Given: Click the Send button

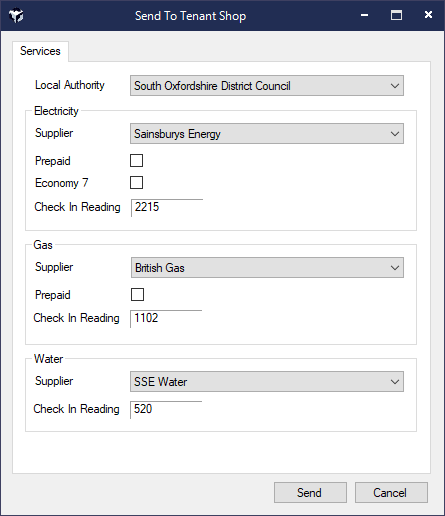Looking at the screenshot, I should (310, 492).
